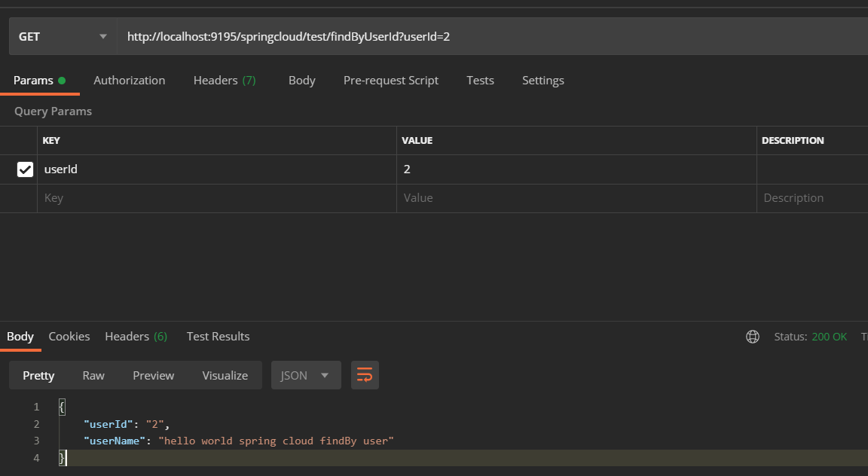Click the globe network icon
The image size is (868, 476).
(x=752, y=337)
